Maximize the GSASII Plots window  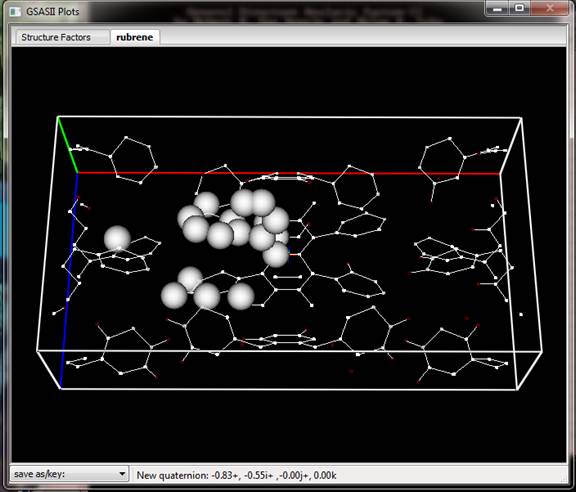520,8
